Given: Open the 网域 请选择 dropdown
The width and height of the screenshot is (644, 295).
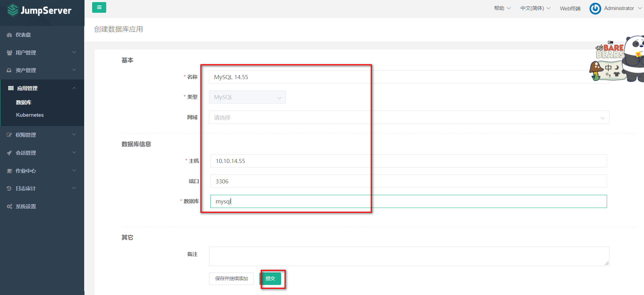Looking at the screenshot, I should point(409,117).
